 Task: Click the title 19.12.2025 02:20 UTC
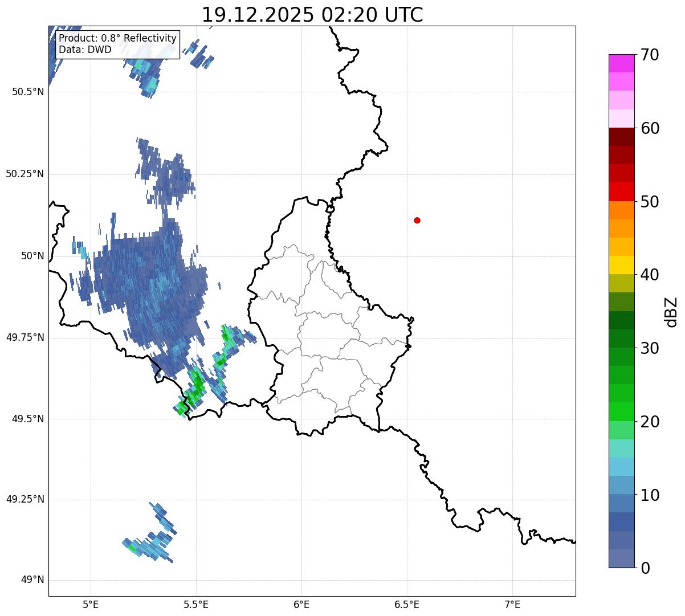coord(312,14)
